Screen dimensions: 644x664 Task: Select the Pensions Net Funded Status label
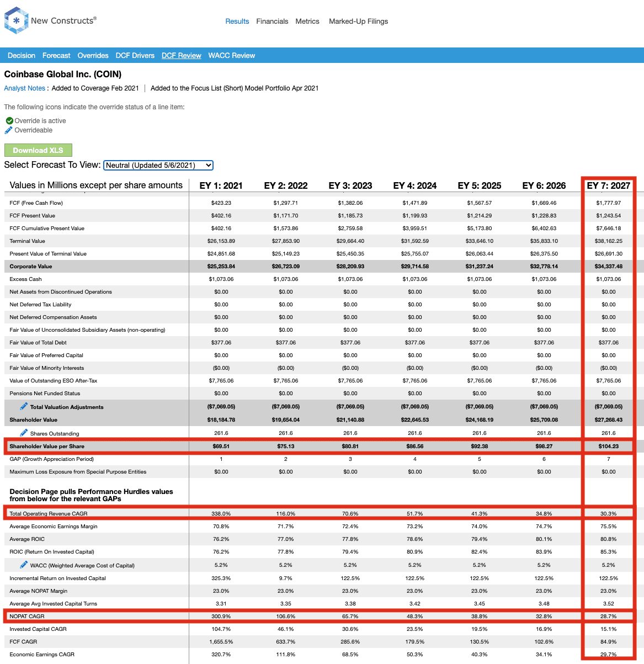click(45, 394)
